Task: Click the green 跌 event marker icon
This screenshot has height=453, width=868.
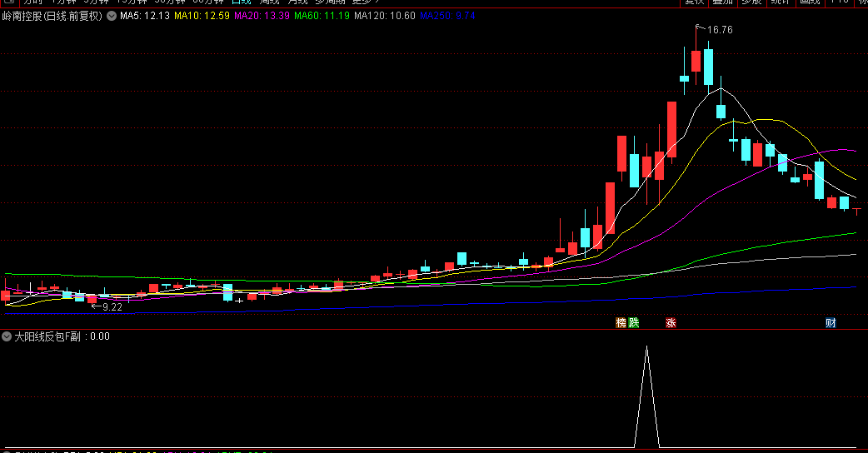Action: click(x=634, y=322)
